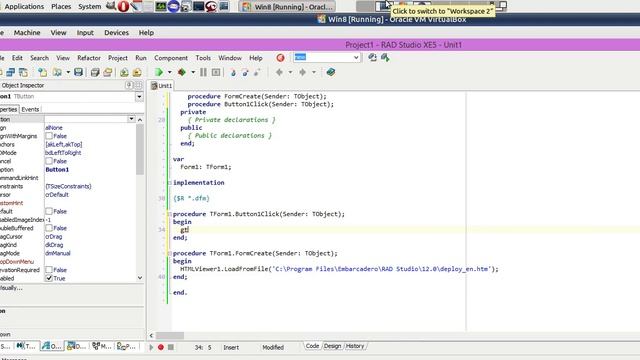
Task: Click the Run Until Return debug icon
Action: tap(257, 72)
